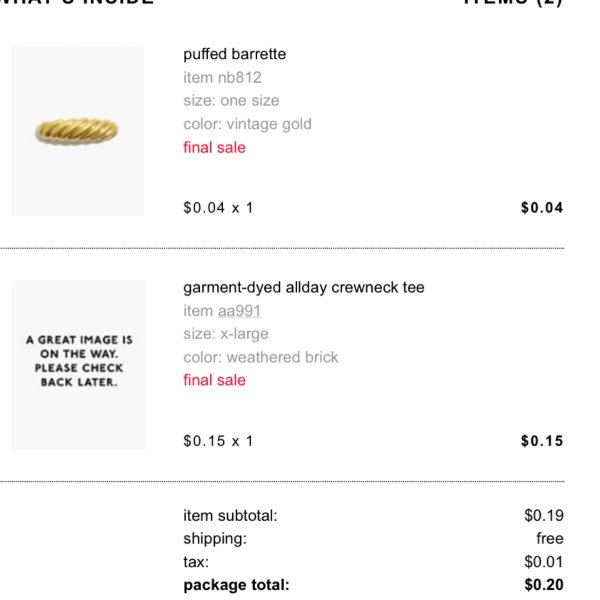The width and height of the screenshot is (600, 600).
Task: Click the item subtotal $0.19 amount
Action: [544, 516]
